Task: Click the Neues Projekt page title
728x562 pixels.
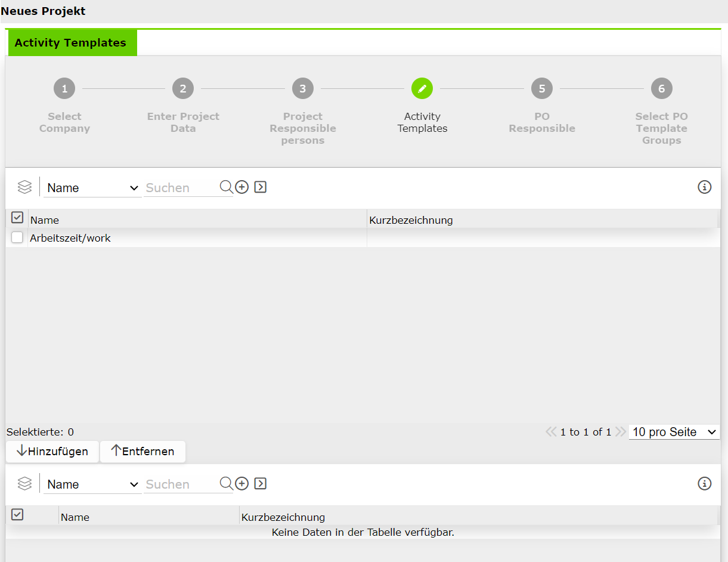Action: (43, 11)
